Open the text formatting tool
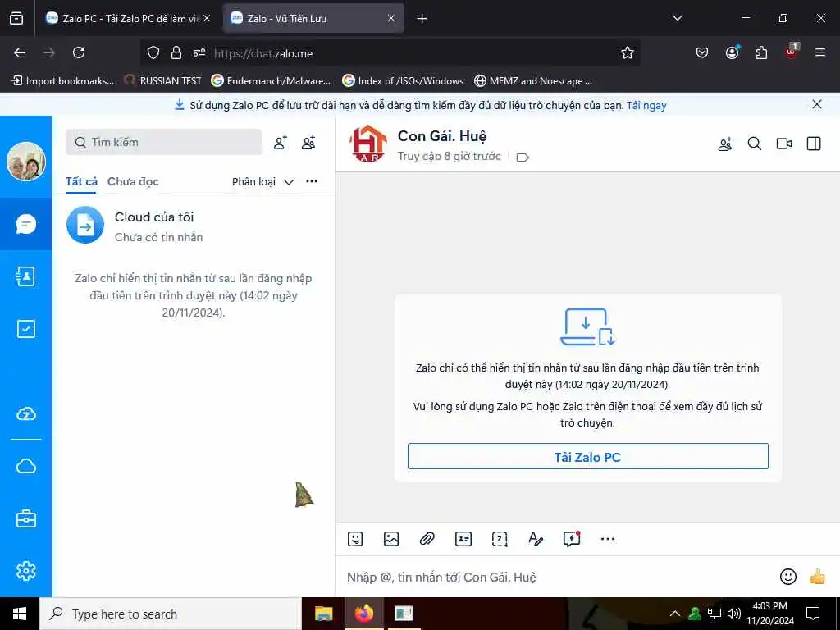 pyautogui.click(x=535, y=539)
